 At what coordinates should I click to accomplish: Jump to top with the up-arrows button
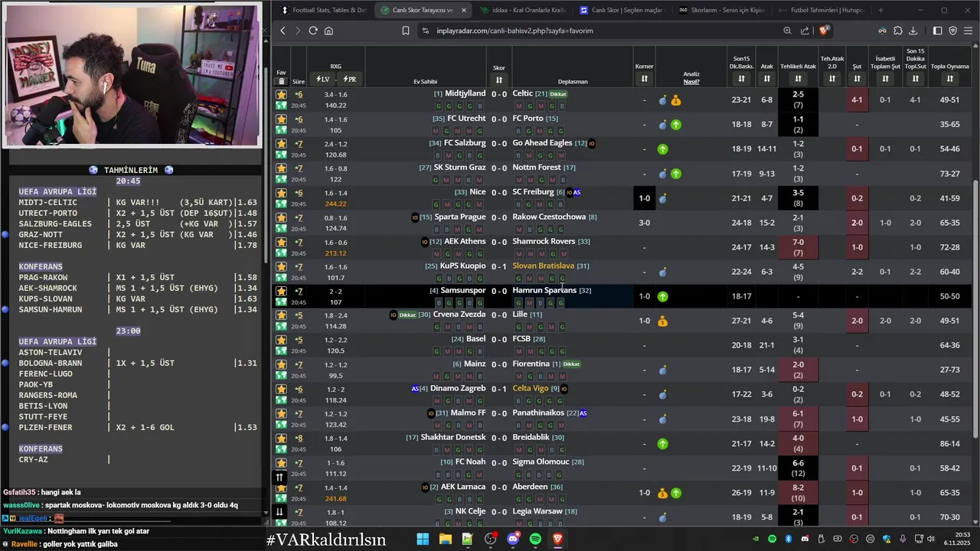point(279,478)
